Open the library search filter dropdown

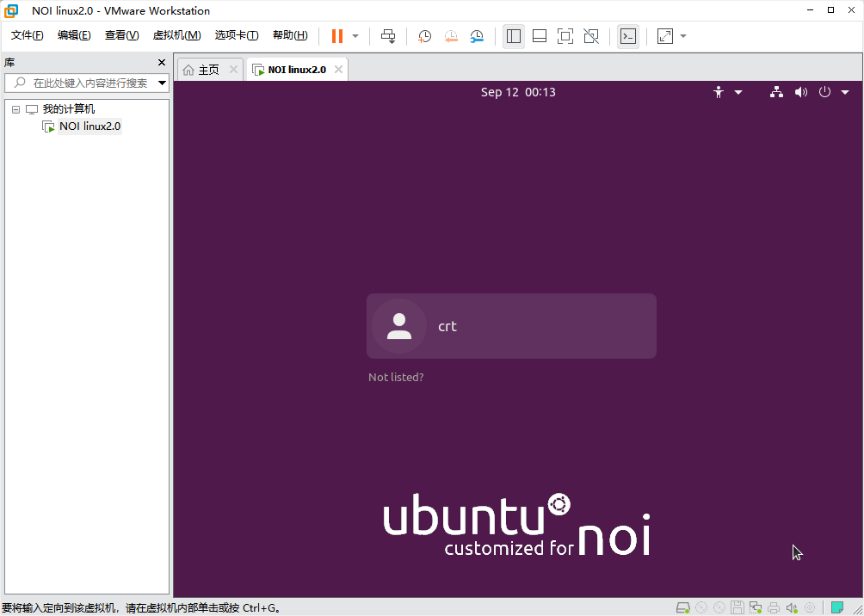(162, 83)
